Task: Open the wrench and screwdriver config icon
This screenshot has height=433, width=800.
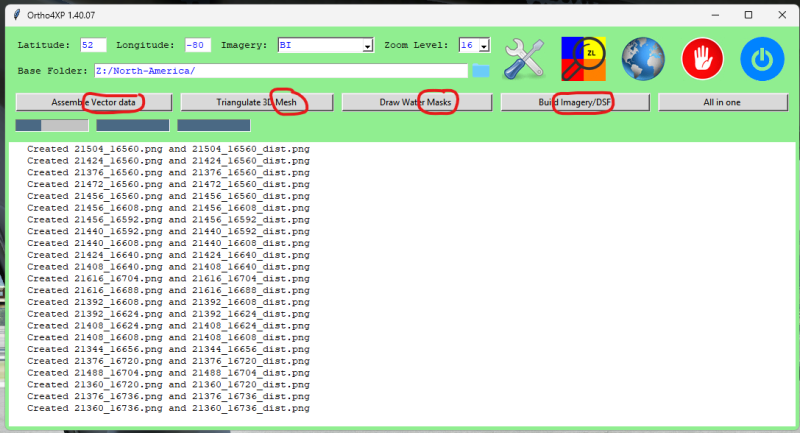Action: [524, 60]
